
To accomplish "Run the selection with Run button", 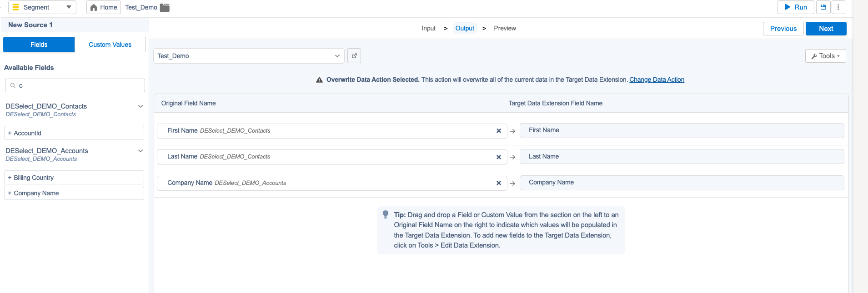I will [796, 7].
